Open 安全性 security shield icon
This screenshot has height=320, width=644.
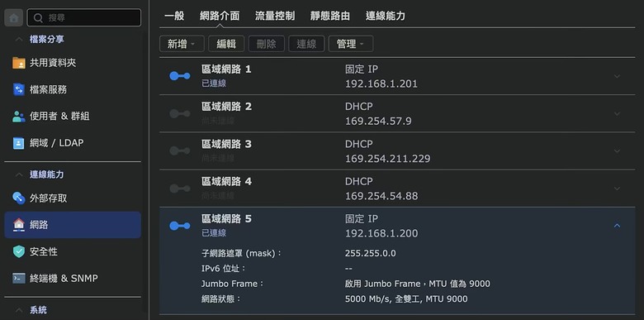click(18, 251)
